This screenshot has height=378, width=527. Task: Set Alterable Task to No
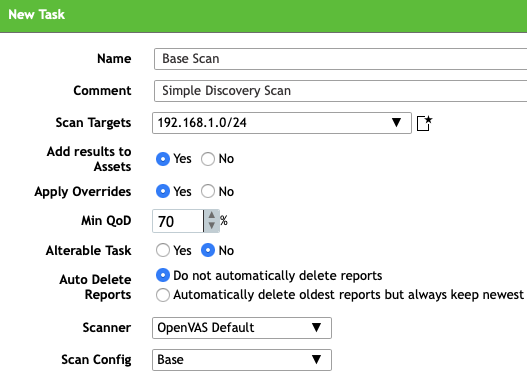pyautogui.click(x=208, y=250)
